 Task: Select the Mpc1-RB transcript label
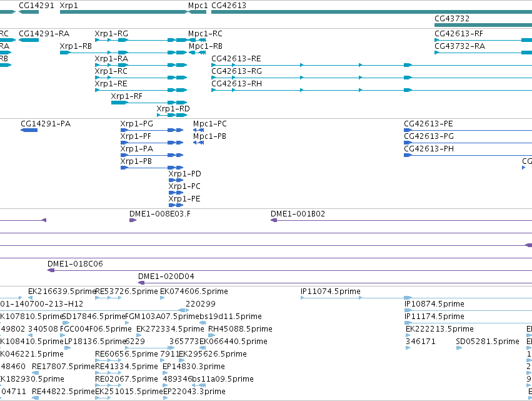[206, 46]
